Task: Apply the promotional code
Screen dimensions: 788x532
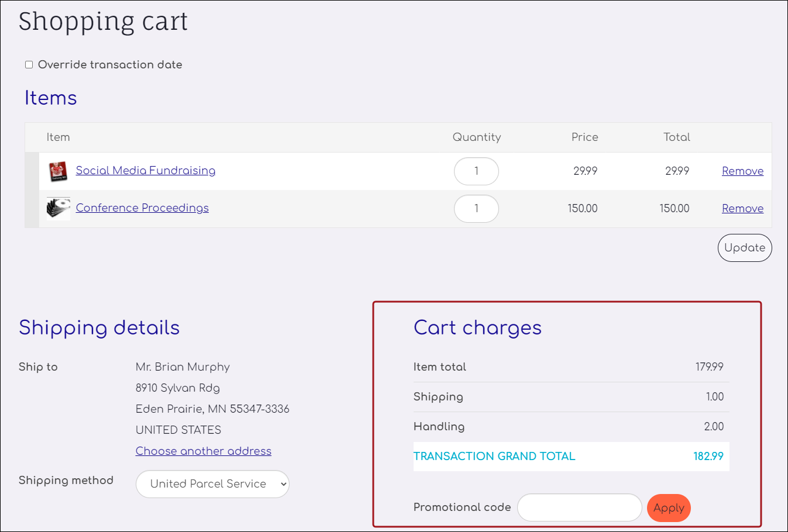Action: click(669, 508)
